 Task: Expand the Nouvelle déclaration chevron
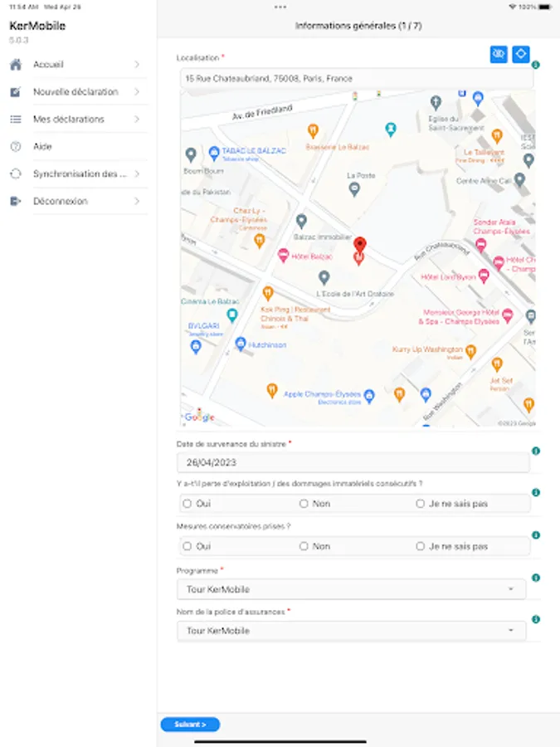[137, 91]
